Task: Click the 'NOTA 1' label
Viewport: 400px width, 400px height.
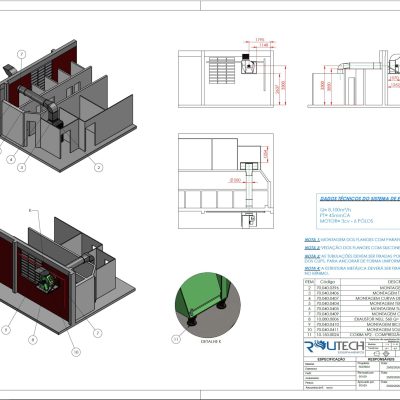Action: click(x=312, y=240)
